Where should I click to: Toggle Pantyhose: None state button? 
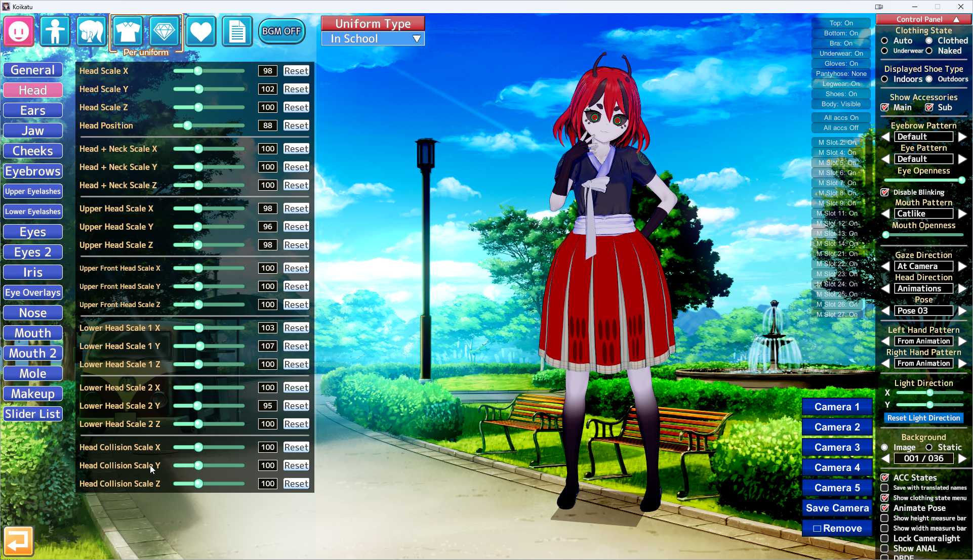[841, 74]
